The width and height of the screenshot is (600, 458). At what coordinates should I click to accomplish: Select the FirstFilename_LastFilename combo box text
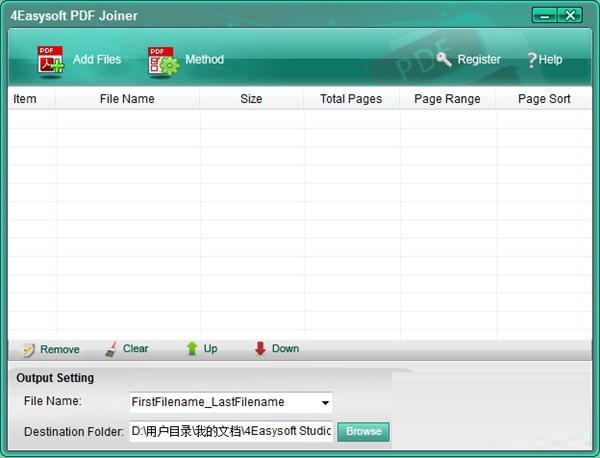click(222, 402)
